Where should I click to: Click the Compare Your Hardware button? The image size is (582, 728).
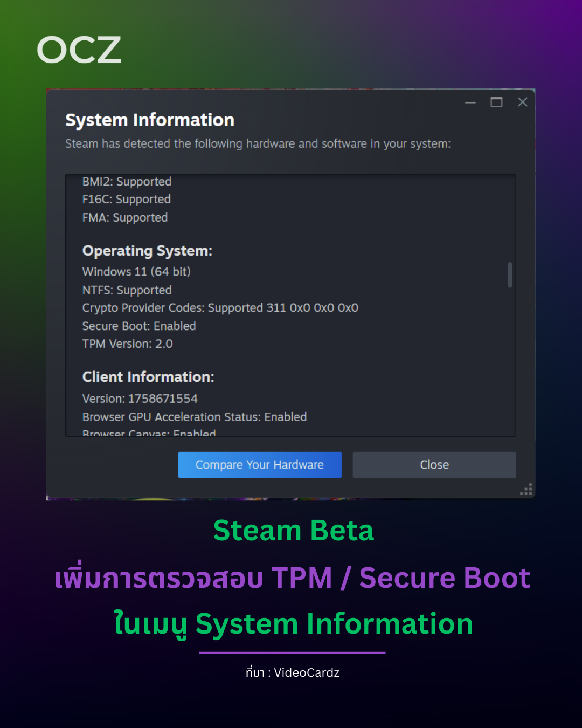[260, 465]
